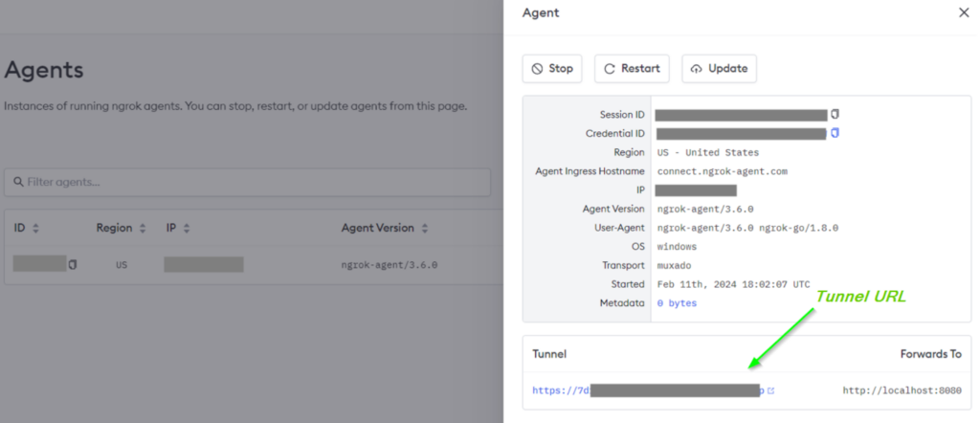Sort by Agent Version column arrows
The image size is (980, 423).
point(424,229)
